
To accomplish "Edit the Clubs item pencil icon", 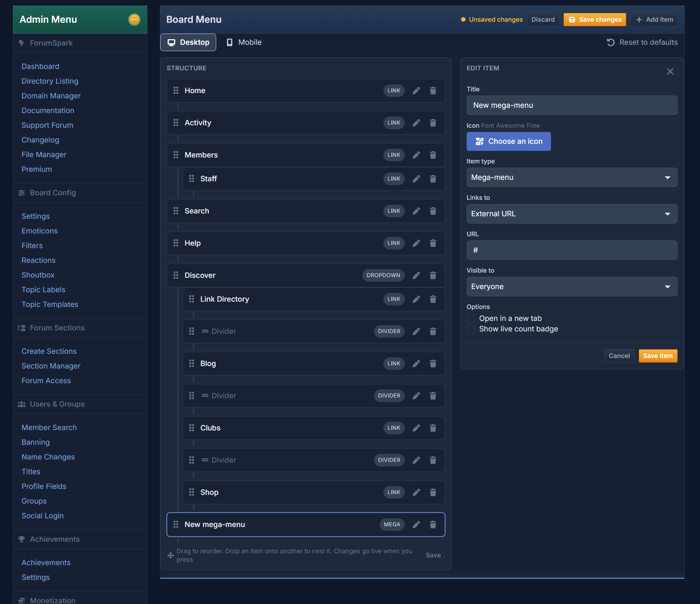I will click(416, 428).
